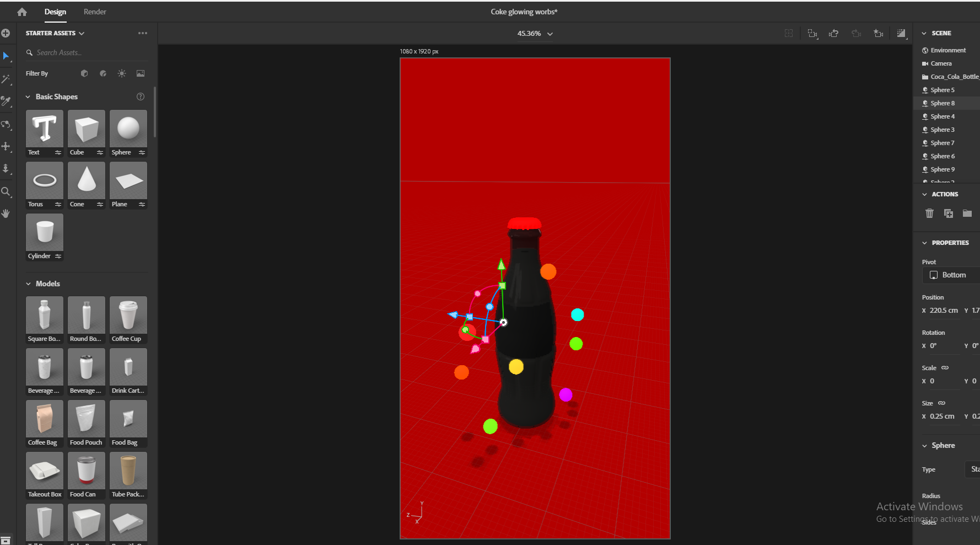
Task: Collapse the Properties panel
Action: pos(924,243)
